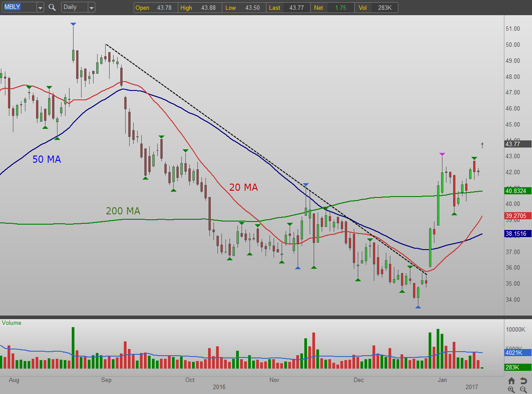This screenshot has width=532, height=394.
Task: Click the 20 MA label
Action: 244,187
